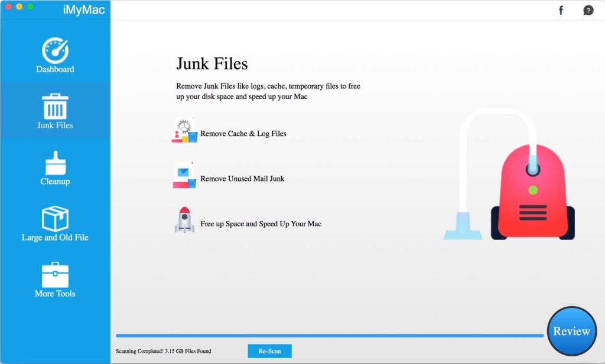Click the Junk Files description paragraph
The height and width of the screenshot is (364, 605).
tap(268, 91)
